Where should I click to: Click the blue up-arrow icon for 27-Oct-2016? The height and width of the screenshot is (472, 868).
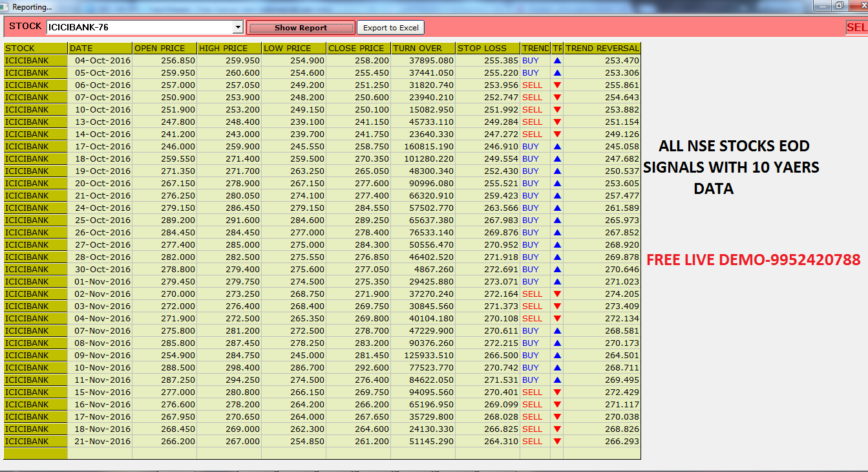[557, 245]
